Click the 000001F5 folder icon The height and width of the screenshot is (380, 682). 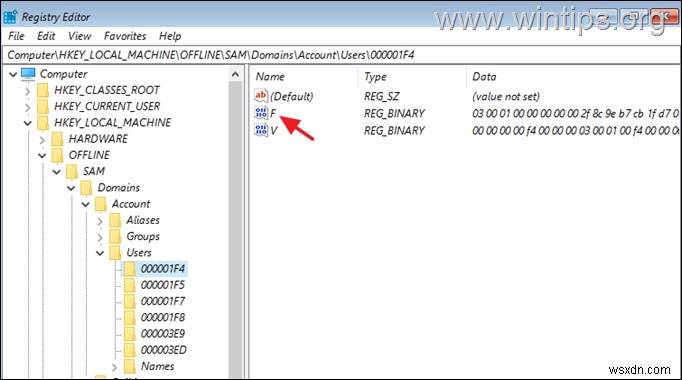130,285
